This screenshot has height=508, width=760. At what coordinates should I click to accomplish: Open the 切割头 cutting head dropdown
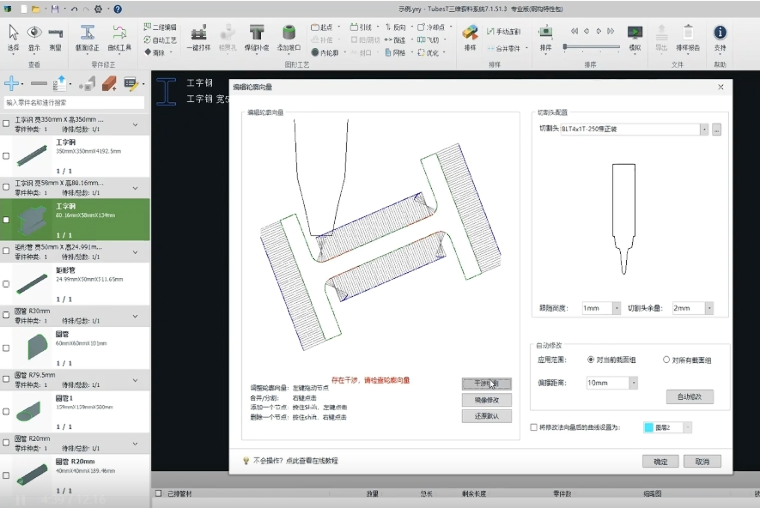point(704,129)
